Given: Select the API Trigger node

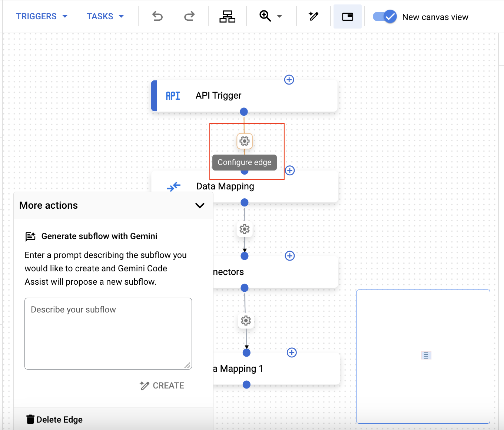Looking at the screenshot, I should [x=245, y=96].
